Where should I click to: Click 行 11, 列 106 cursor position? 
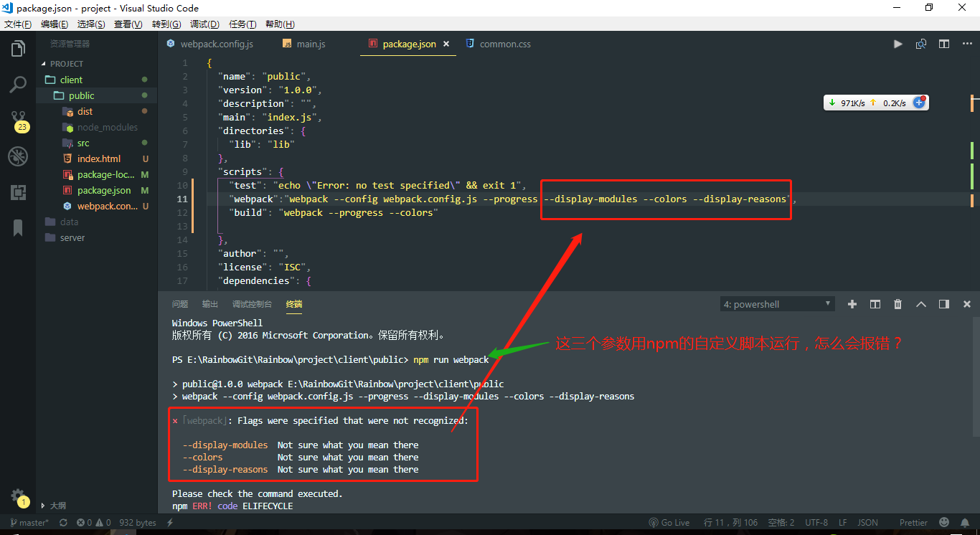click(x=730, y=523)
